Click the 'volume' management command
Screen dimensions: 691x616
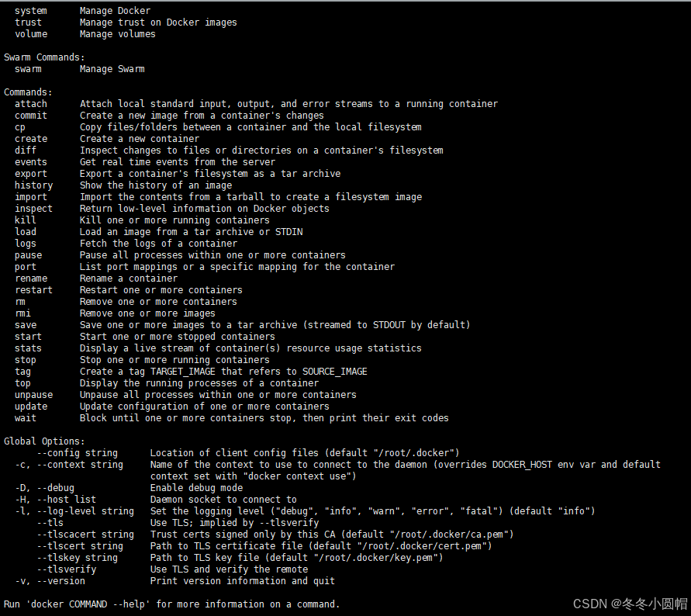tap(31, 34)
